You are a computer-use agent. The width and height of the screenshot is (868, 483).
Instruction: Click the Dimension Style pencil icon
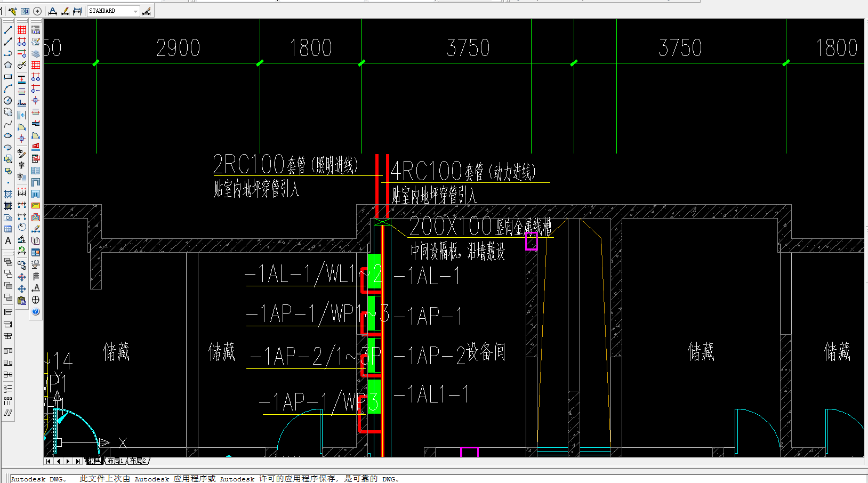coord(65,11)
